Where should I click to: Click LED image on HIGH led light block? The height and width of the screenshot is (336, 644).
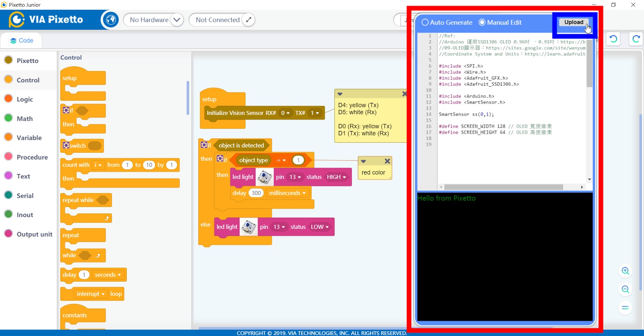(264, 177)
